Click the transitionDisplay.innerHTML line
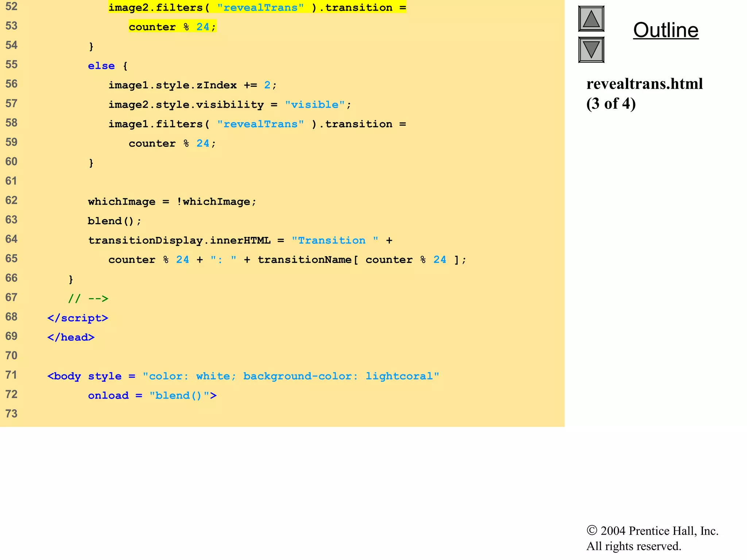The image size is (747, 560). pyautogui.click(x=240, y=240)
